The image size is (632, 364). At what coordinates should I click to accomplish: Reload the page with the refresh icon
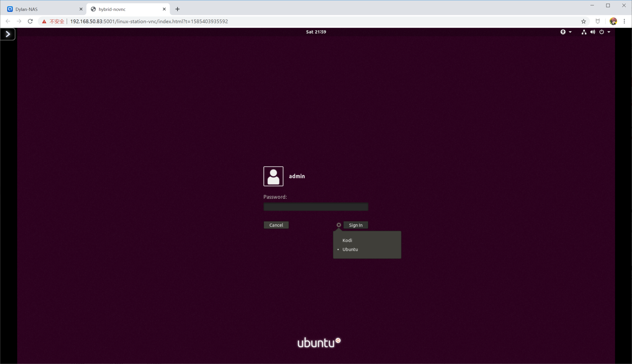click(30, 21)
